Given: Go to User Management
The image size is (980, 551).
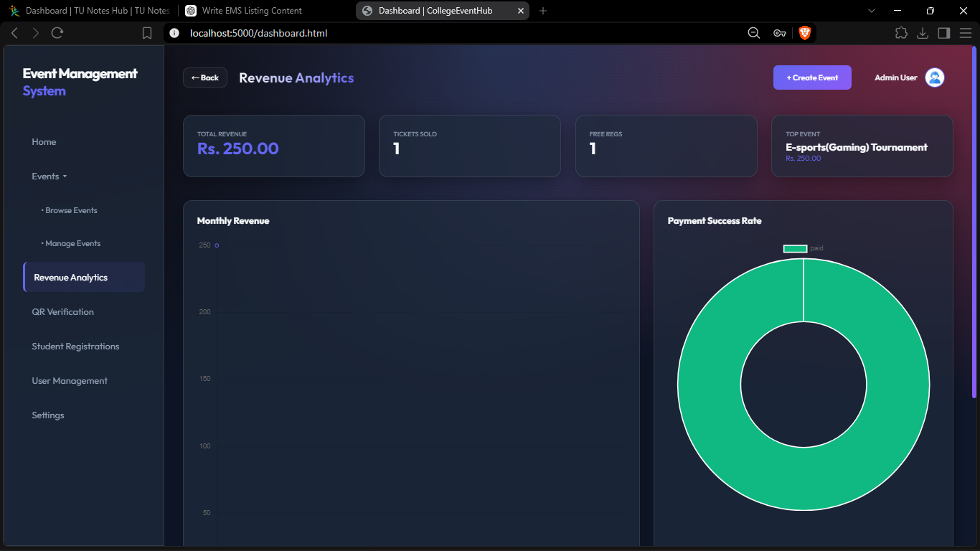Looking at the screenshot, I should point(70,381).
